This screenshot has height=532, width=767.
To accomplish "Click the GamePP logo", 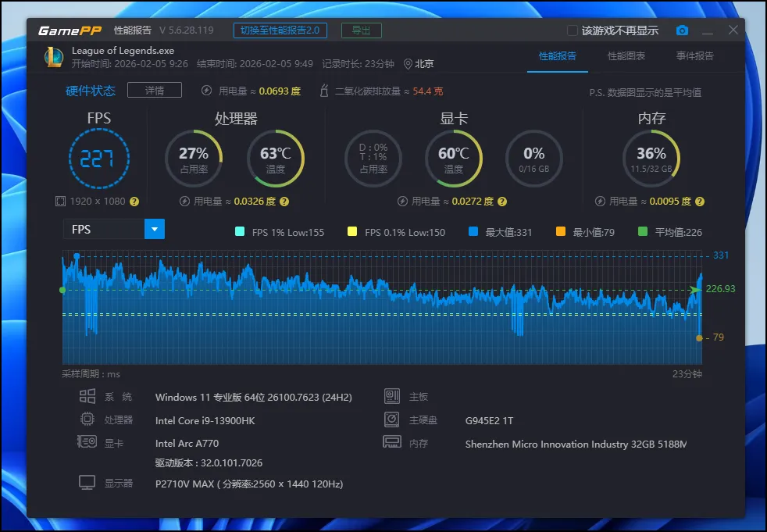I will [x=70, y=30].
